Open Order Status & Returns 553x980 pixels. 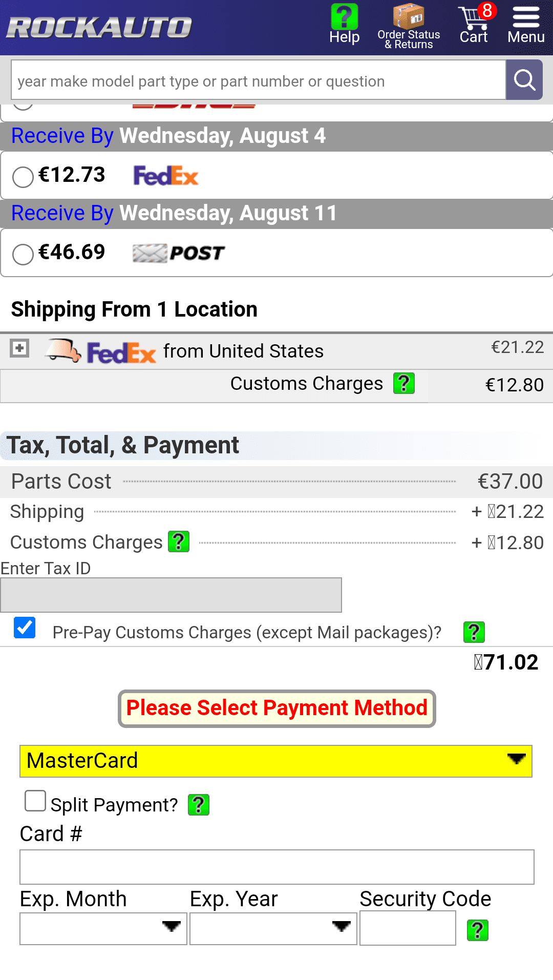click(x=409, y=27)
